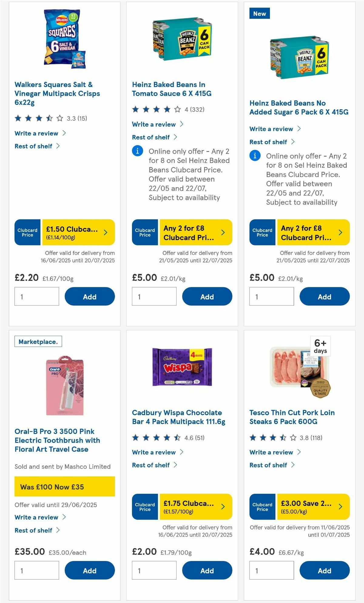This screenshot has height=603, width=364.
Task: Click the star rating for Cadbury Wispa
Action: 156,437
